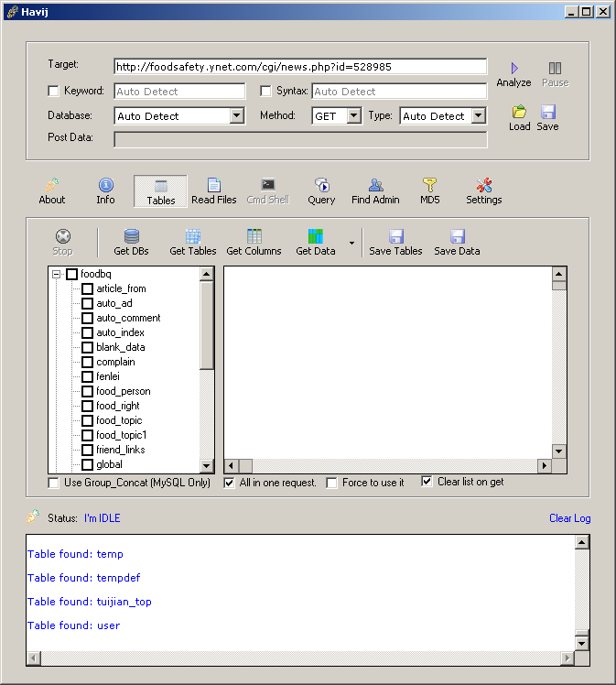Open the Database Auto Detect dropdown
The width and height of the screenshot is (616, 685).
[237, 115]
